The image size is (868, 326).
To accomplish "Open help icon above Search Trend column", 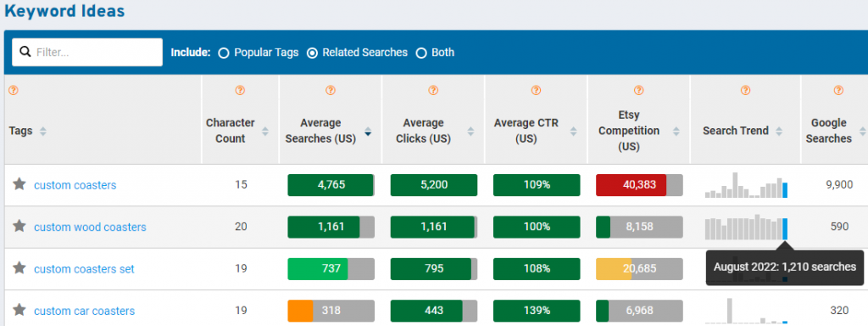I will click(x=745, y=90).
